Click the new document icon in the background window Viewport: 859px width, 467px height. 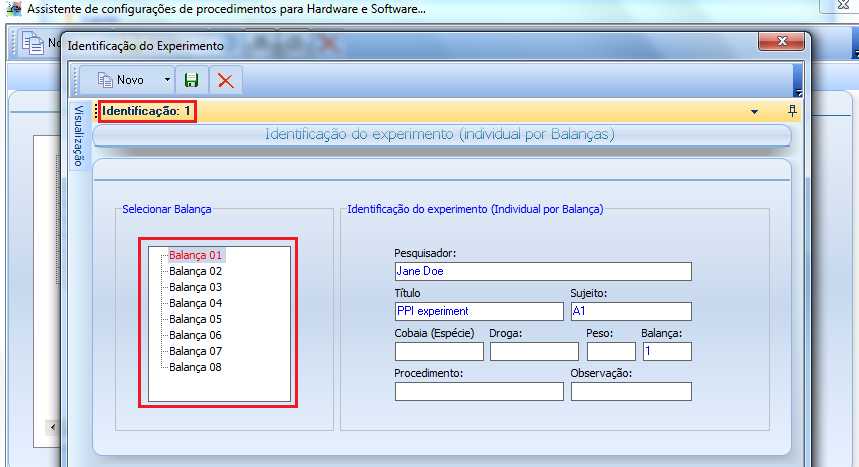[x=33, y=43]
